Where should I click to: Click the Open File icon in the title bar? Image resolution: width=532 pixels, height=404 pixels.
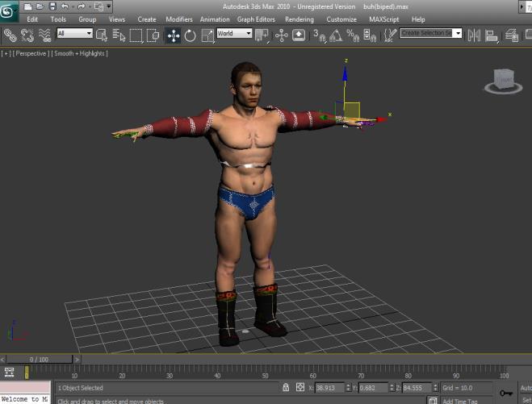pyautogui.click(x=40, y=6)
